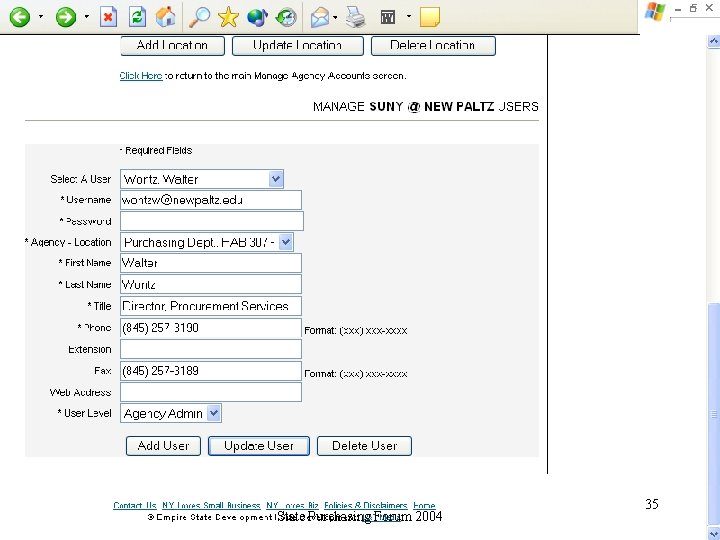The height and width of the screenshot is (540, 720).
Task: Click into the Last Name field
Action: [211, 284]
